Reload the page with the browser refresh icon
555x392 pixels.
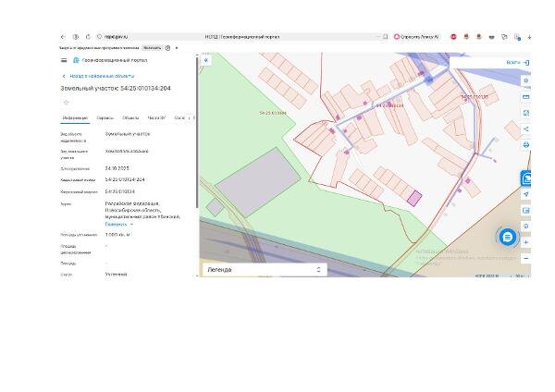pyautogui.click(x=88, y=36)
